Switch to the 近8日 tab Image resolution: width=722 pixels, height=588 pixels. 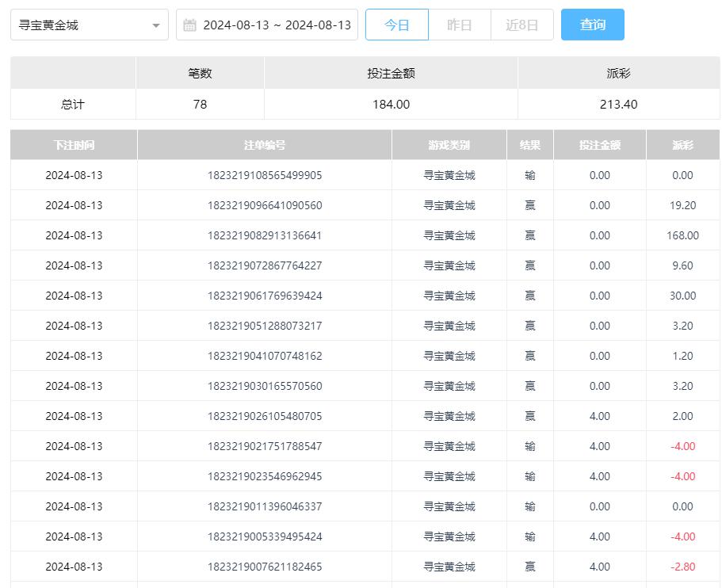pos(521,25)
